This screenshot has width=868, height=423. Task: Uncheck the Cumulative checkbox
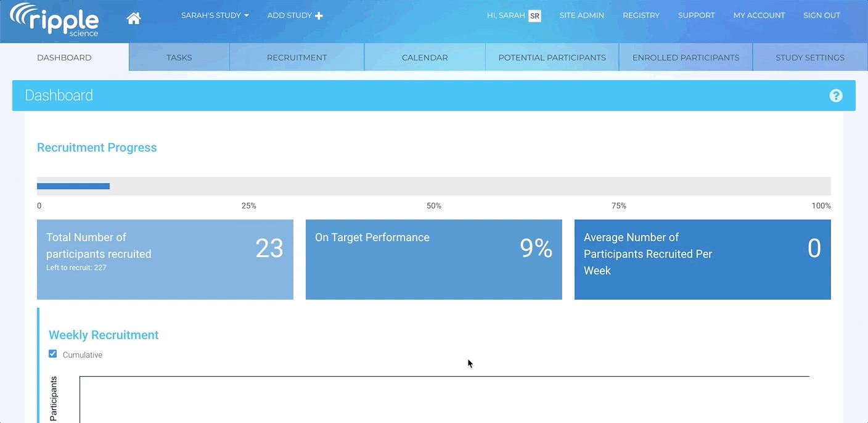(53, 354)
